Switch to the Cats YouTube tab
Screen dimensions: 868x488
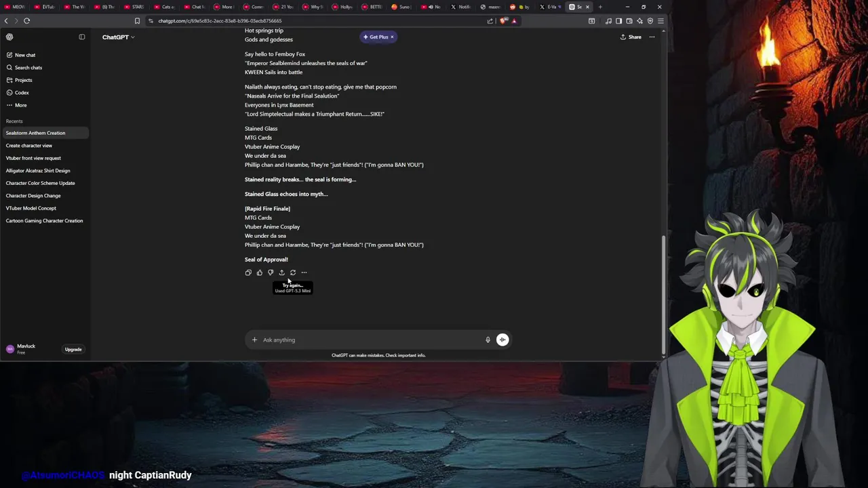coord(165,7)
